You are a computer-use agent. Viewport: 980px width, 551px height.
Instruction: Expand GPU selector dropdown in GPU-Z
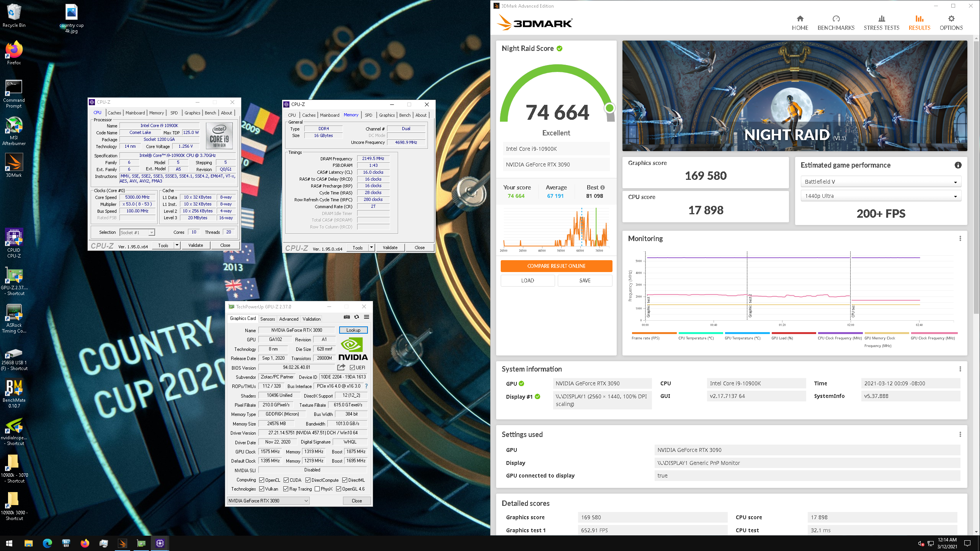268,500
